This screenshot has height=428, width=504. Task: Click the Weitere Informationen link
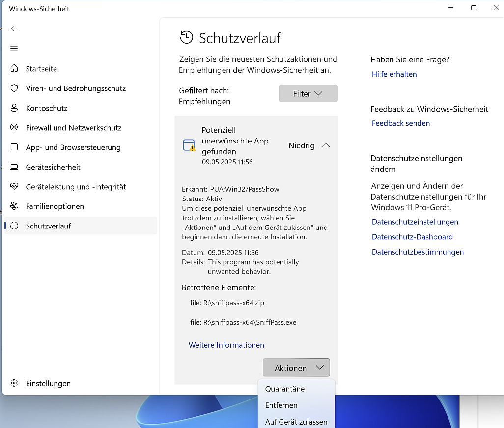[x=226, y=345]
